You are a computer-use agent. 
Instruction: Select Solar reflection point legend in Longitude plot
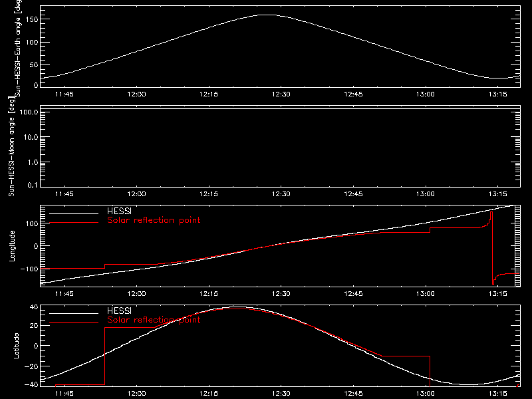[154, 220]
